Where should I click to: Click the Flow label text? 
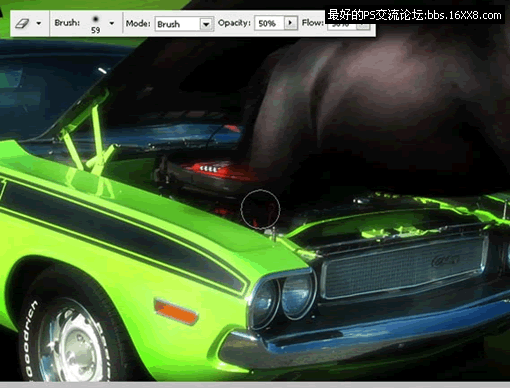coord(313,23)
